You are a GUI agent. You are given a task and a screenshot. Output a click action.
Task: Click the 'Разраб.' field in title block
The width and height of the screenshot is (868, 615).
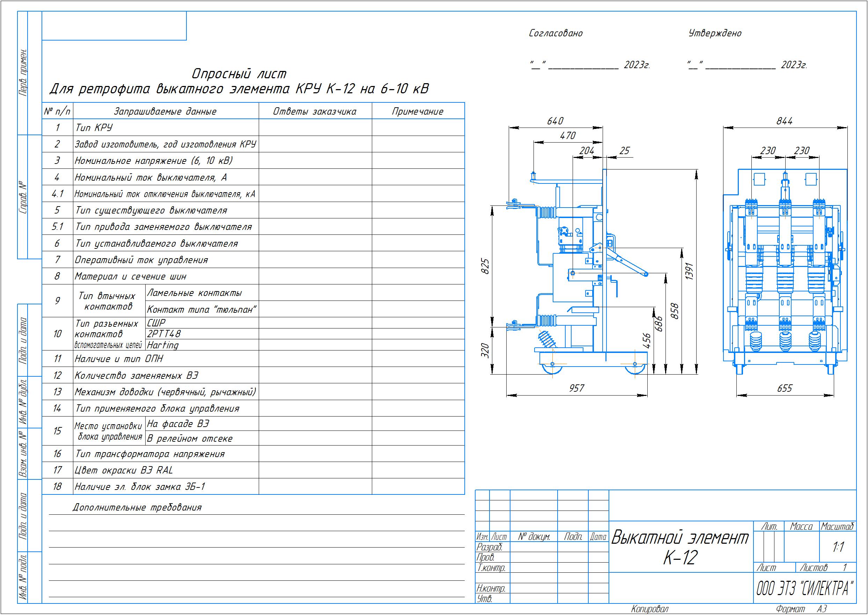tap(489, 547)
